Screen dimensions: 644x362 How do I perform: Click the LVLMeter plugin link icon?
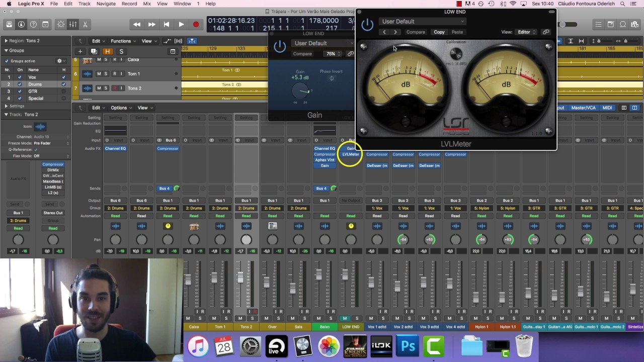click(546, 32)
